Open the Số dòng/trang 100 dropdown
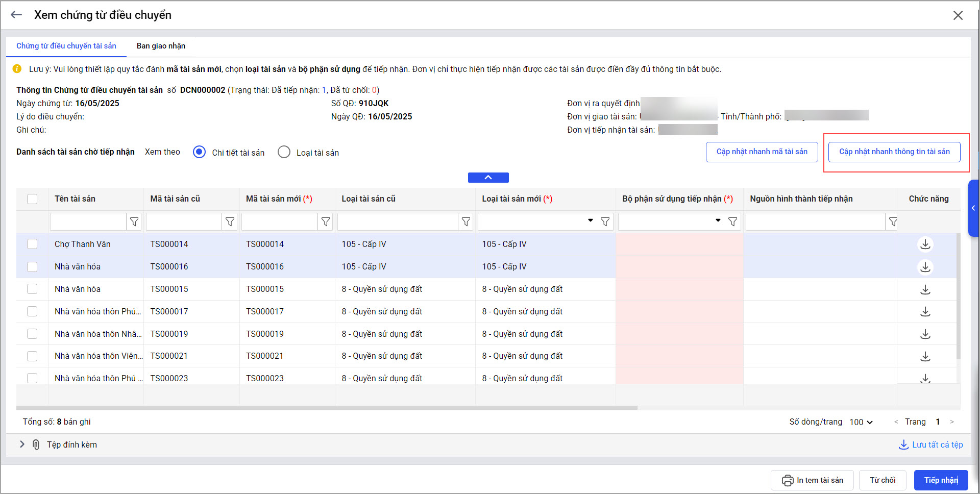Screen dimensions: 980x494 coord(861,422)
